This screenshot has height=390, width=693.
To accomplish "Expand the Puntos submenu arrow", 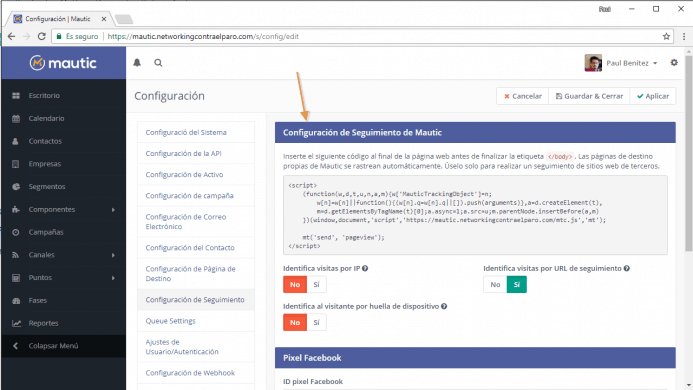I will coord(113,278).
